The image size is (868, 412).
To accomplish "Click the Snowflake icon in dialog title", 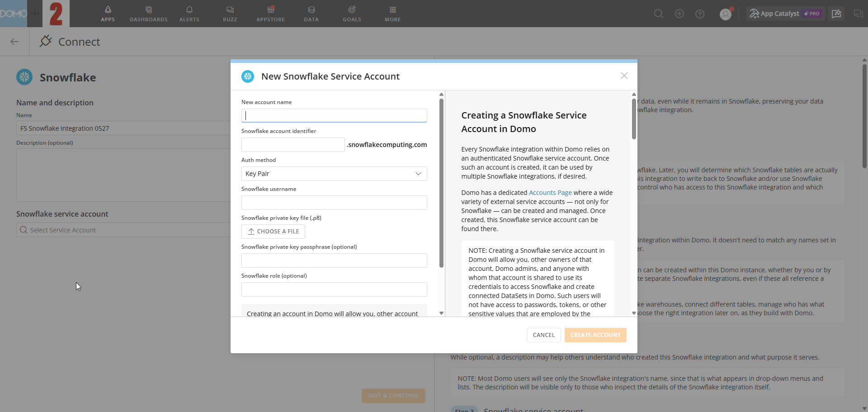I will (x=248, y=76).
